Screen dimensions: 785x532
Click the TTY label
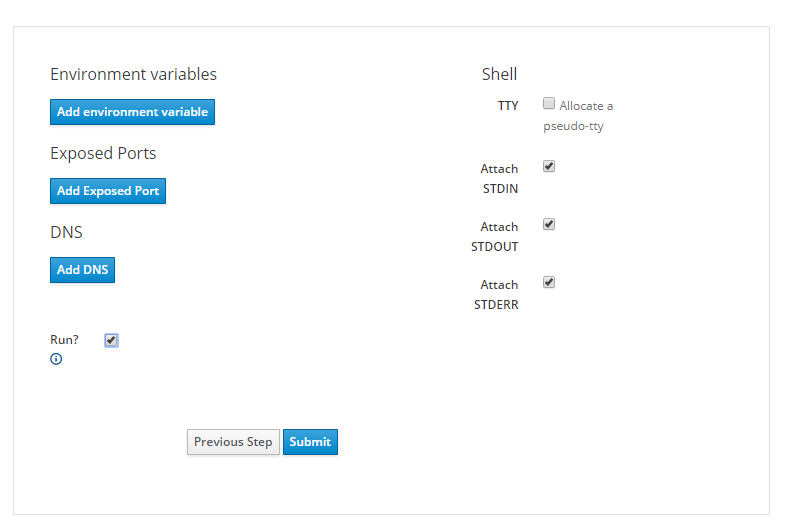508,106
